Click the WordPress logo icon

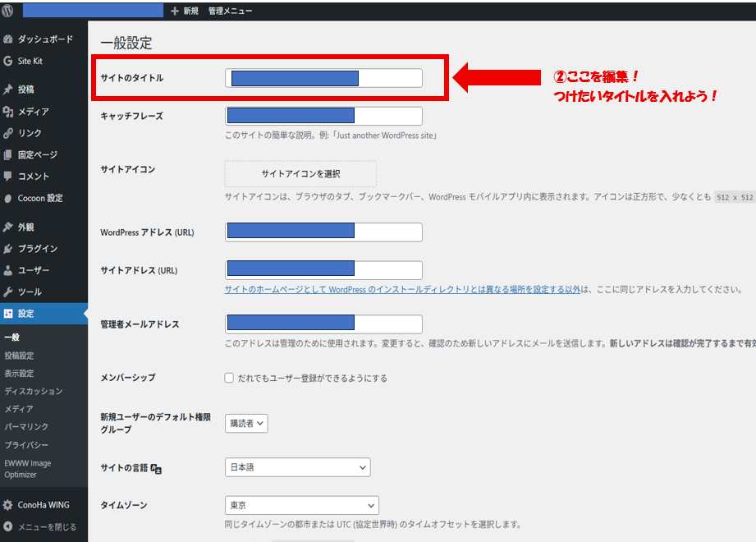pos(8,11)
